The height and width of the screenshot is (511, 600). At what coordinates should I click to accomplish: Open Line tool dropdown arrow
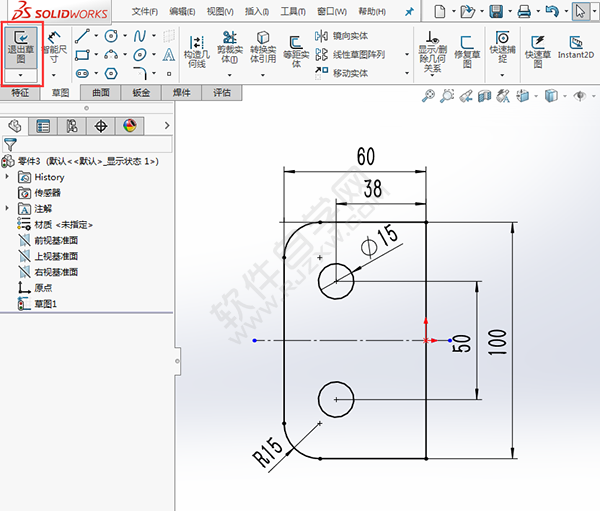[x=96, y=36]
